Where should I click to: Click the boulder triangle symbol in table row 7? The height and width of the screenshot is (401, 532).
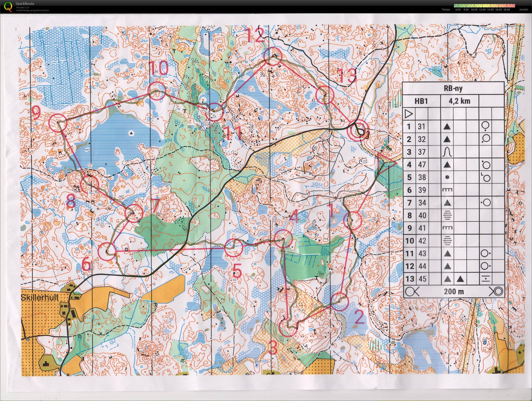447,203
